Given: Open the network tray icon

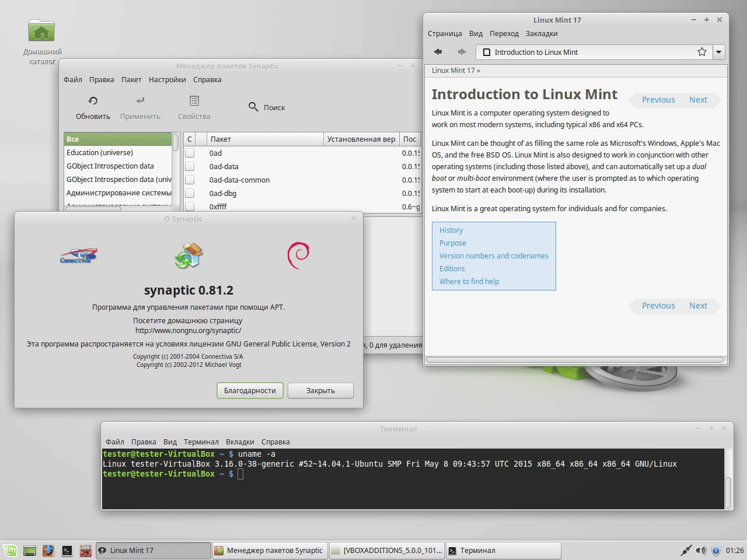Looking at the screenshot, I should pos(686,550).
